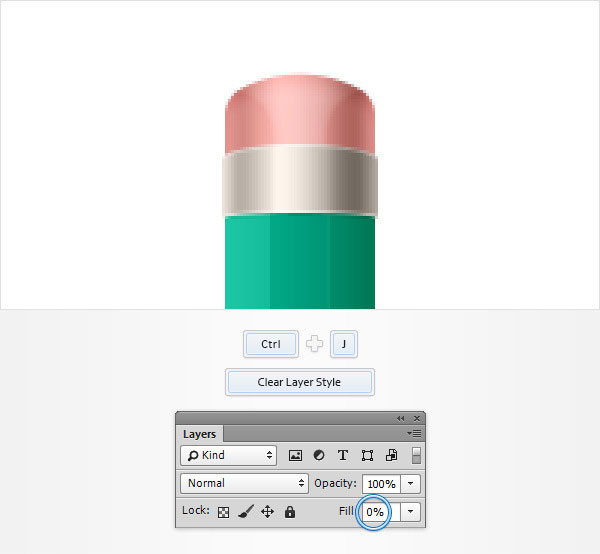
Task: Click the Clear Layer Style button
Action: (300, 382)
